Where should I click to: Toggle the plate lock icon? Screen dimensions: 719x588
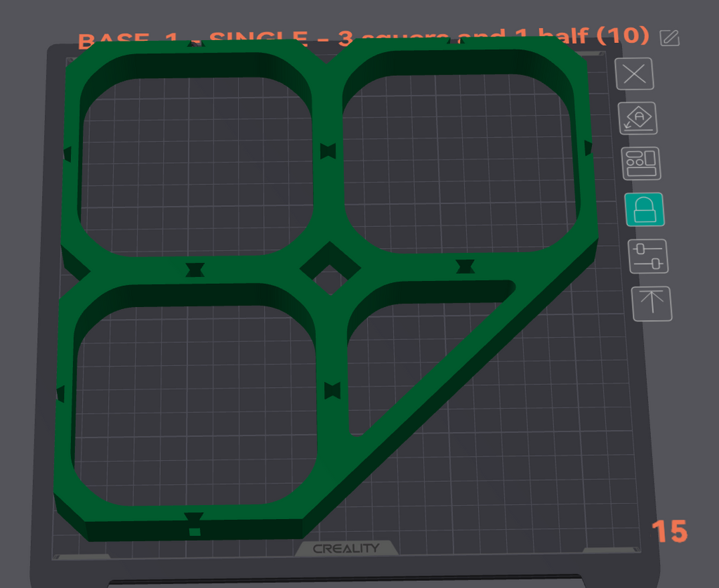click(x=645, y=209)
